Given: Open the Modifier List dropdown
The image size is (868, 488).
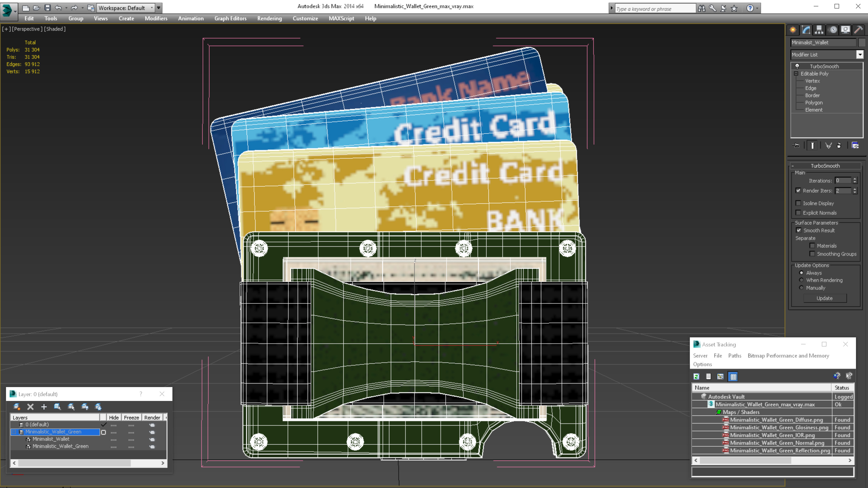Looking at the screenshot, I should point(860,55).
